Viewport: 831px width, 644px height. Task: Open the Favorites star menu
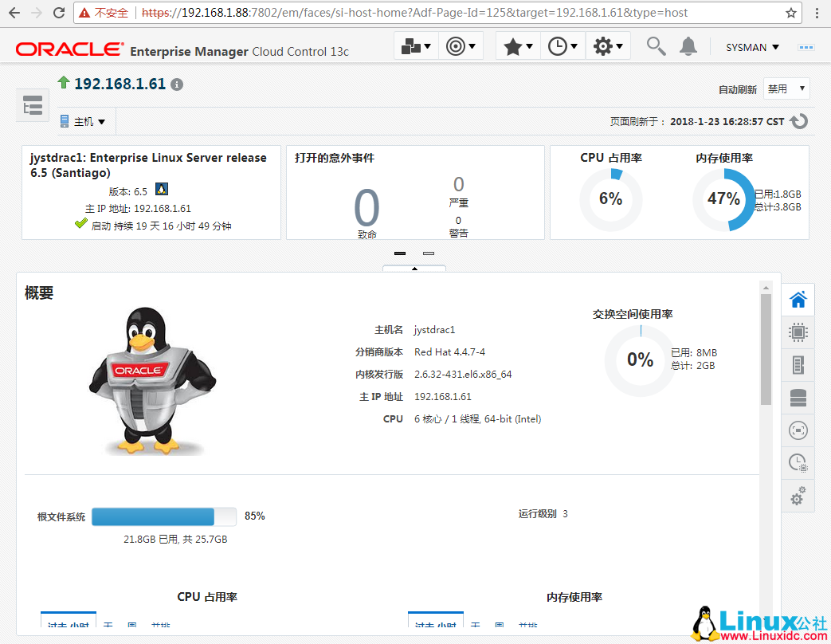(x=518, y=46)
